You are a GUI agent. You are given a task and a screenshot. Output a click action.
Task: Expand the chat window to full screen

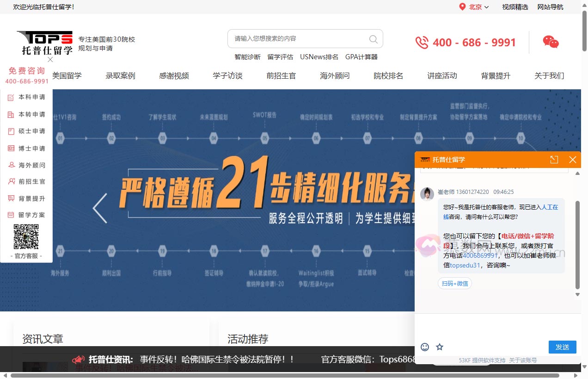pos(554,159)
